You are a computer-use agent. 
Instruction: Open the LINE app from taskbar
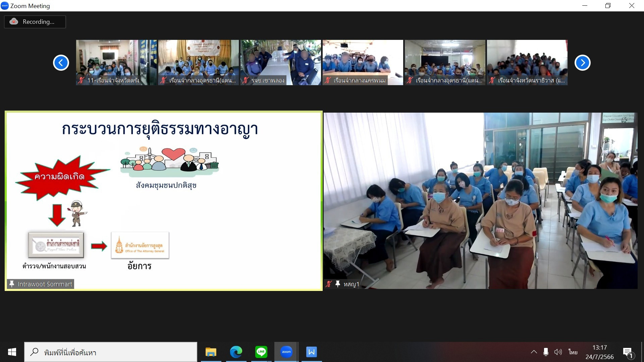point(261,352)
